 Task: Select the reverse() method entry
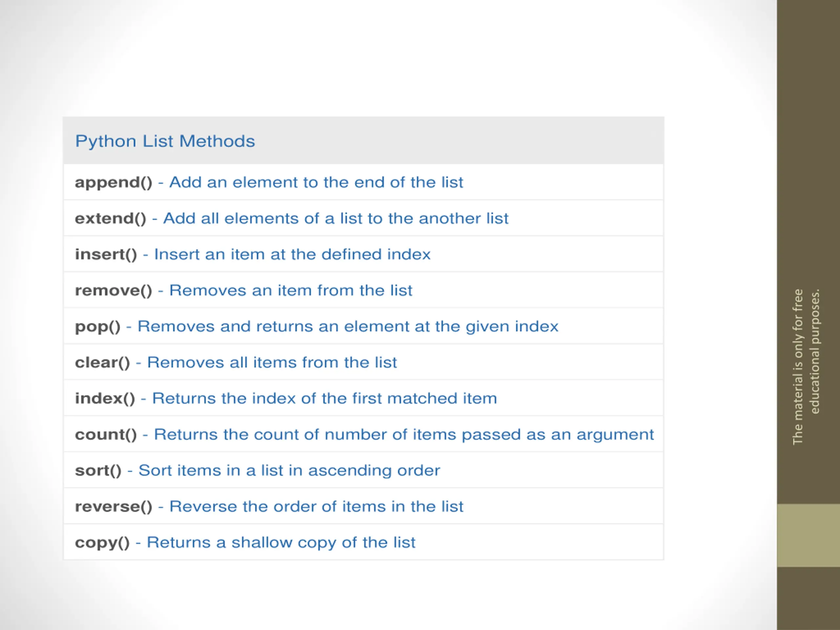pos(364,507)
